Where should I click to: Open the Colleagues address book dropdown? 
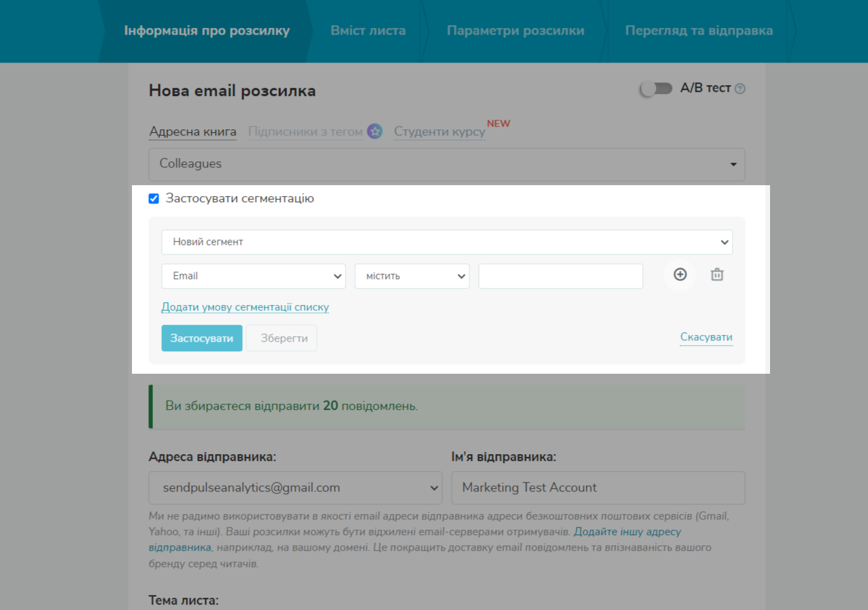446,164
